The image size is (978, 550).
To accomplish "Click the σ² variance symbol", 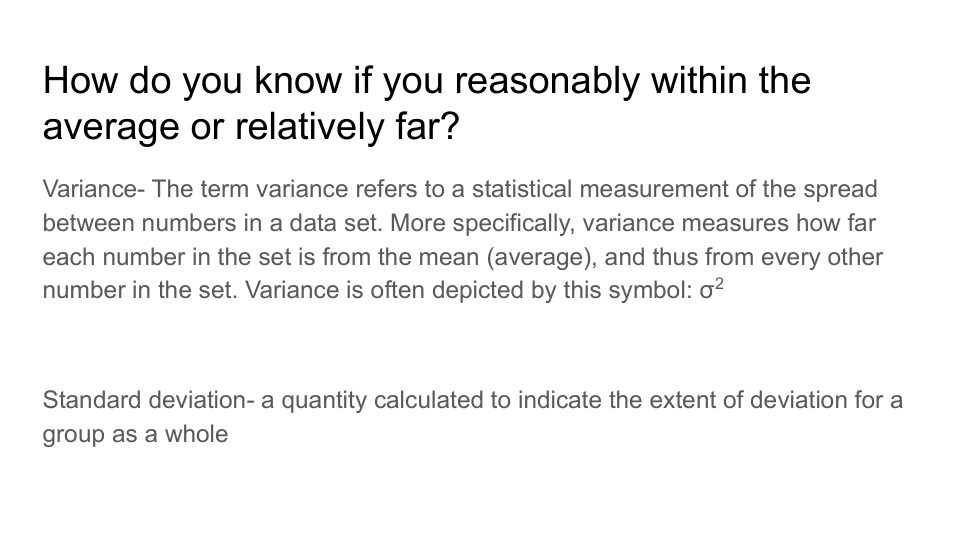I will (709, 290).
